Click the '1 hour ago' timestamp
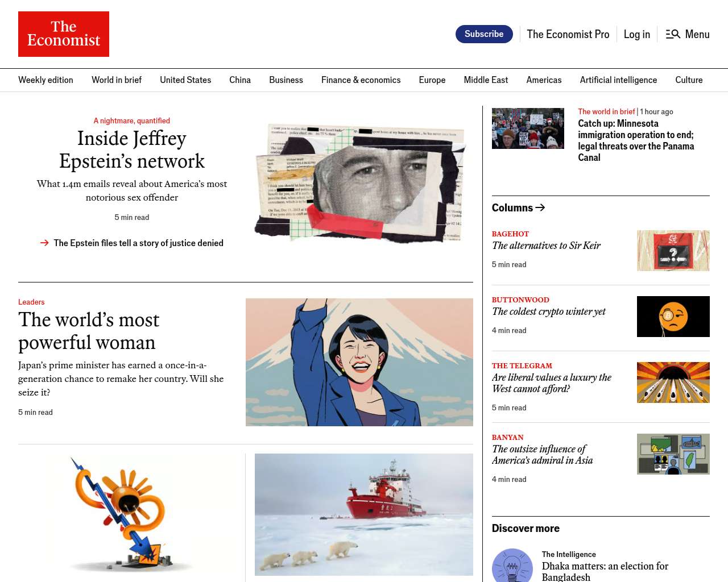Viewport: 728px width, 582px height. pyautogui.click(x=656, y=111)
